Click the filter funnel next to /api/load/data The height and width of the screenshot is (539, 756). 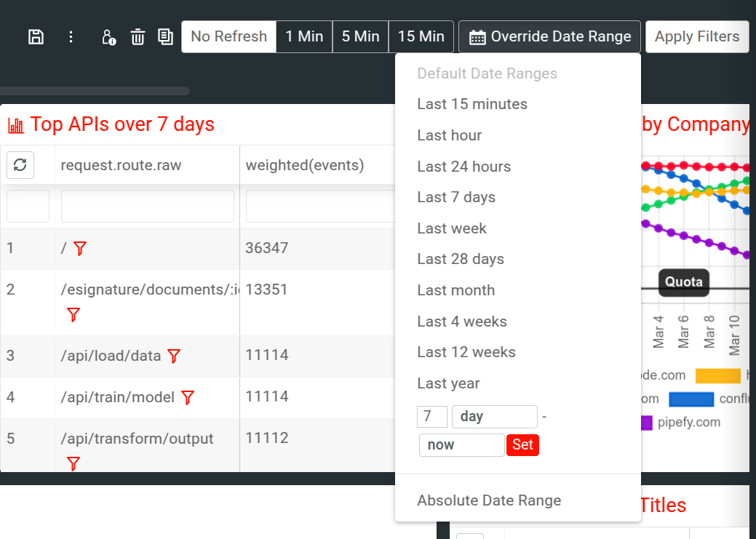(x=173, y=356)
